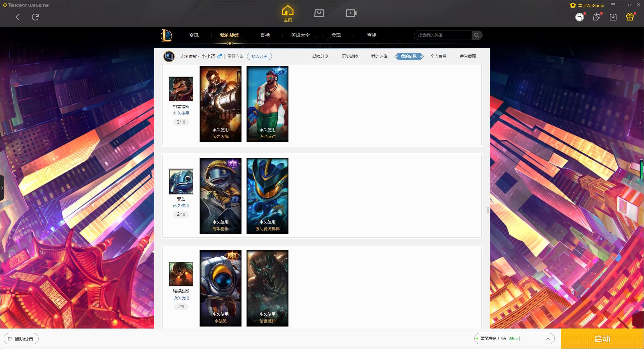Click the 雷瑟守备 server label near the player name
Screen dimensions: 644x349
[x=235, y=56]
